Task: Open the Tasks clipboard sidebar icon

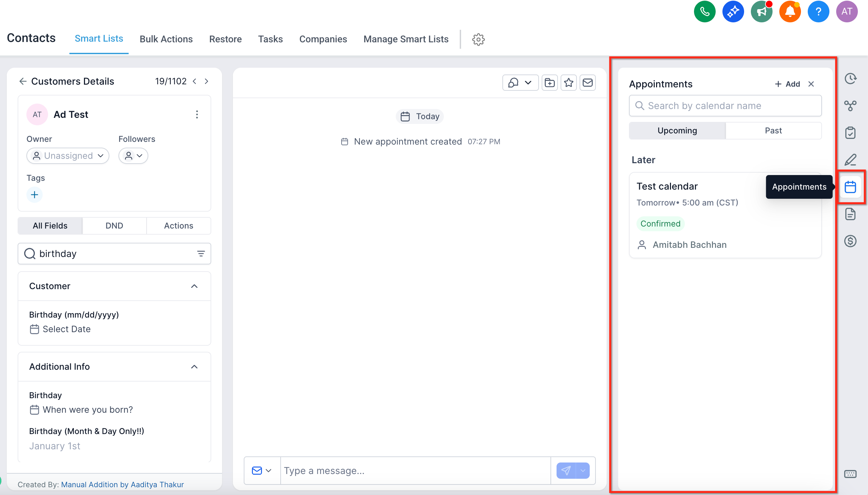Action: (850, 133)
